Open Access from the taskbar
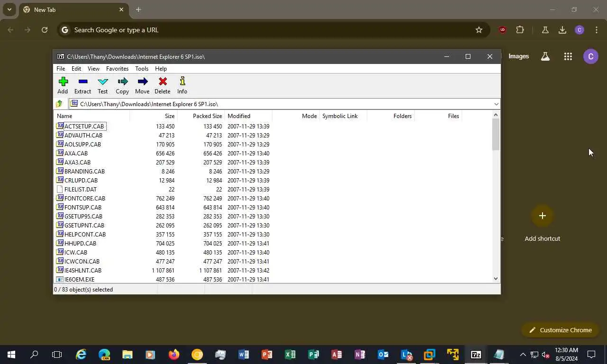Screen dimensions: 607x364 tap(337, 355)
